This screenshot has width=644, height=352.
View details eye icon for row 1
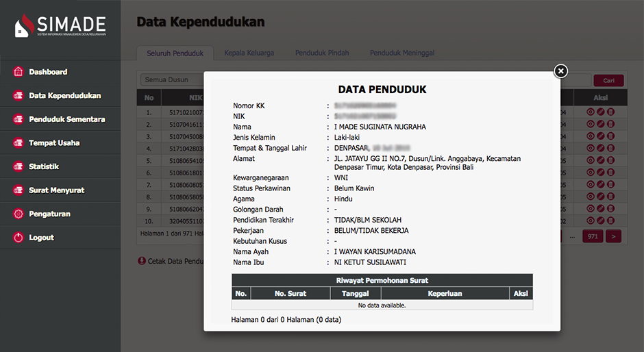click(591, 112)
